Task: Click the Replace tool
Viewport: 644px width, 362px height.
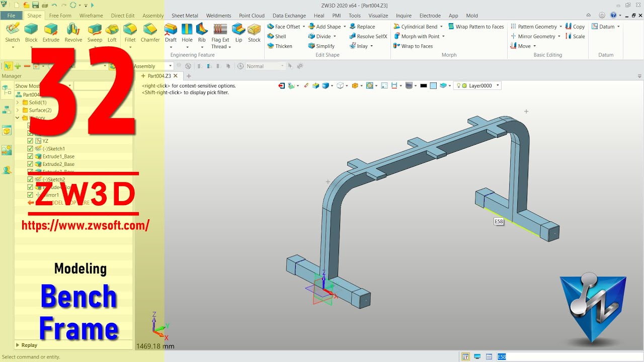Action: (362, 27)
